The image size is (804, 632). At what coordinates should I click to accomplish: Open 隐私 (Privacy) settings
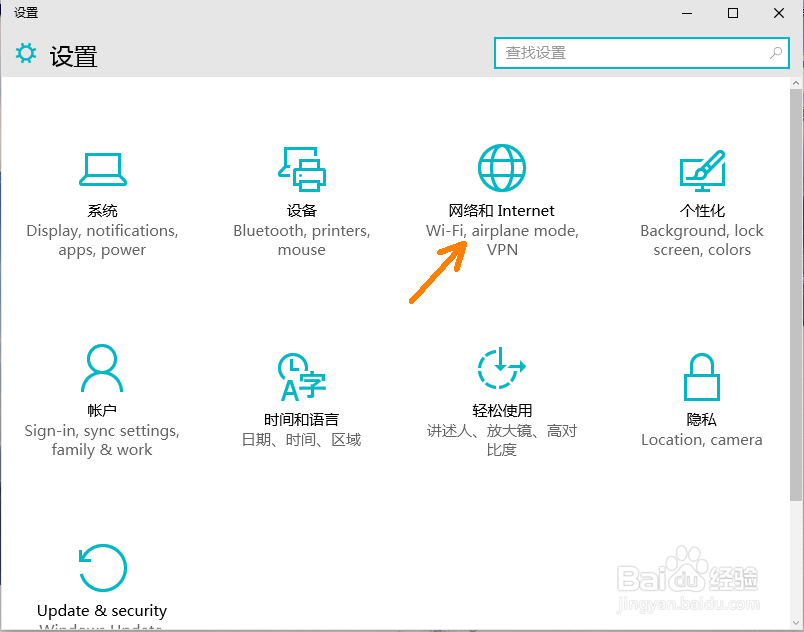[x=701, y=400]
